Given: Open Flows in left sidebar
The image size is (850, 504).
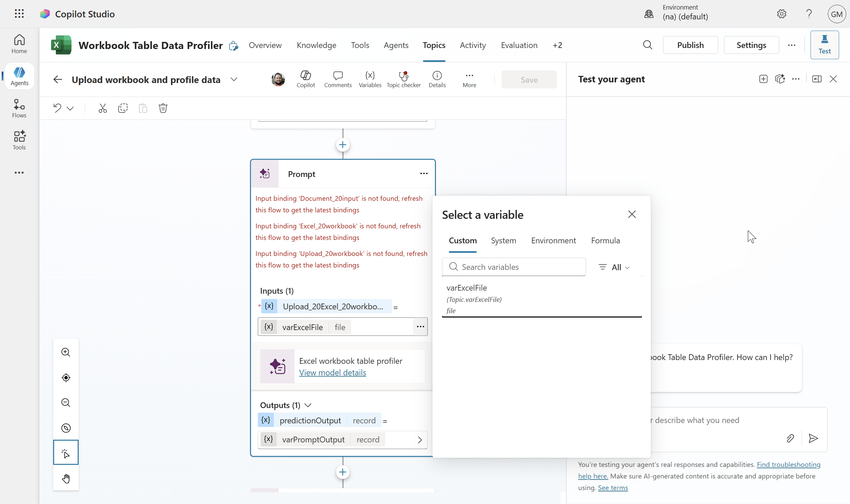Looking at the screenshot, I should (x=19, y=108).
